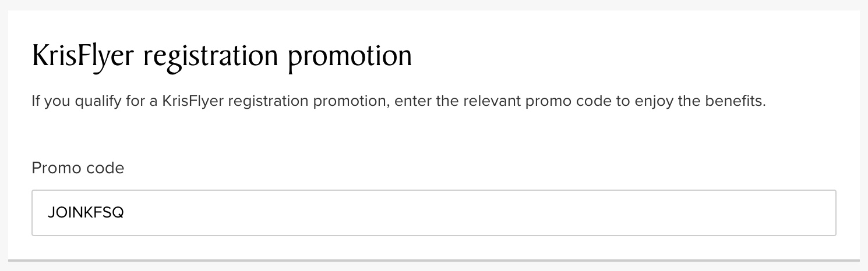
Task: Place cursor just before the J in JOINKFSQ
Action: point(48,213)
